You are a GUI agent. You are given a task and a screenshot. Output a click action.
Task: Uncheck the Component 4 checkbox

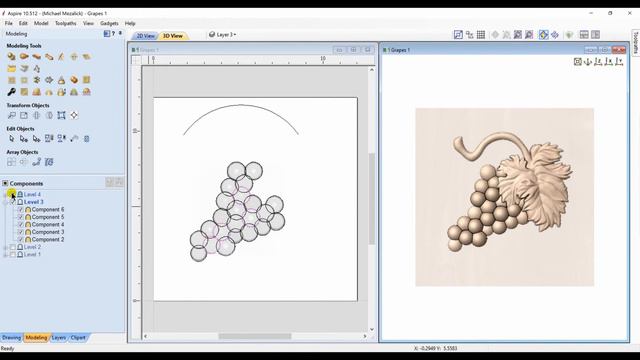pyautogui.click(x=20, y=224)
